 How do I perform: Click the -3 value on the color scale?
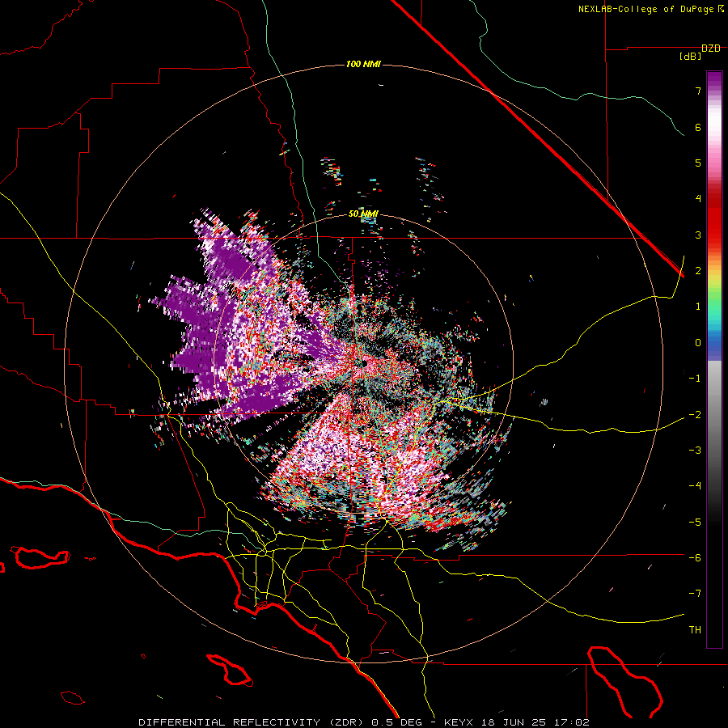(x=695, y=451)
